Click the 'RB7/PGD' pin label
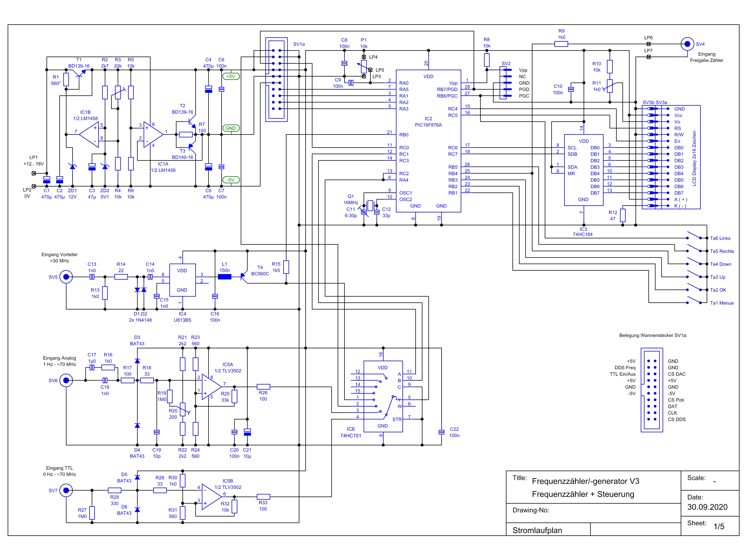The width and height of the screenshot is (747, 560). tap(447, 89)
